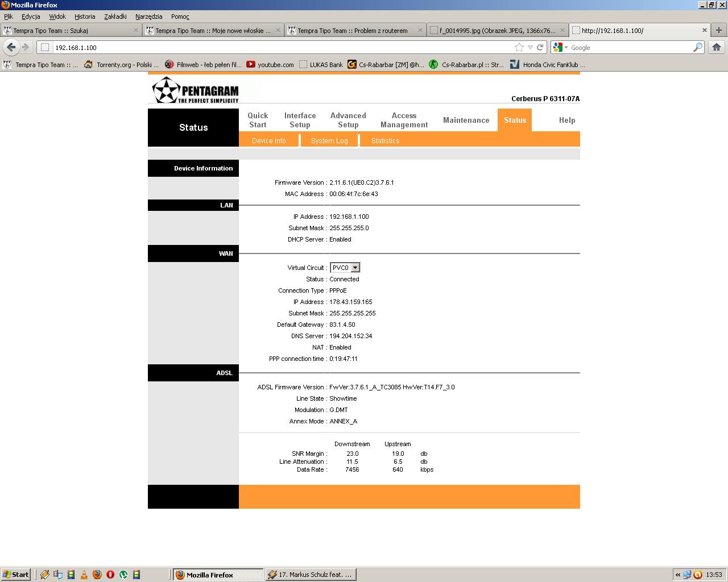
Task: Open the Firefox Home page button
Action: click(717, 47)
